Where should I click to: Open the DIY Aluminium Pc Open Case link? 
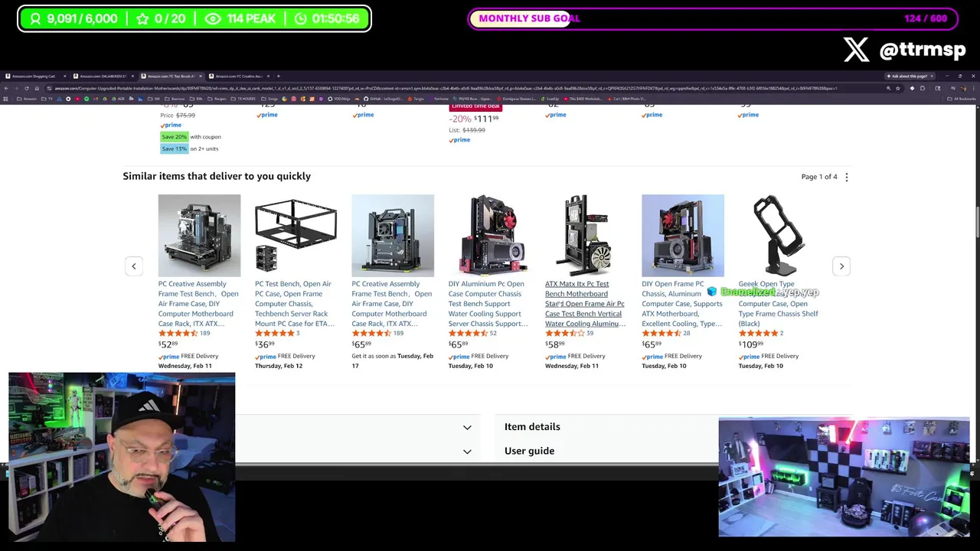tap(488, 304)
